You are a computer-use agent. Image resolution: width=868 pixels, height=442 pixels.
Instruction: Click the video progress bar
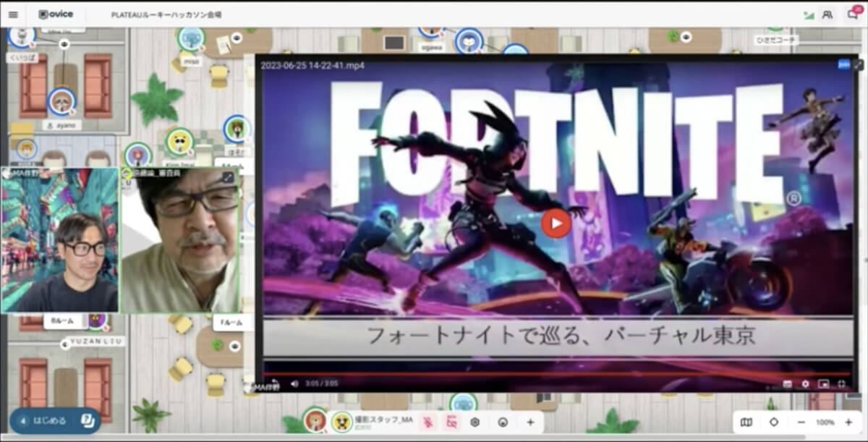pyautogui.click(x=557, y=373)
